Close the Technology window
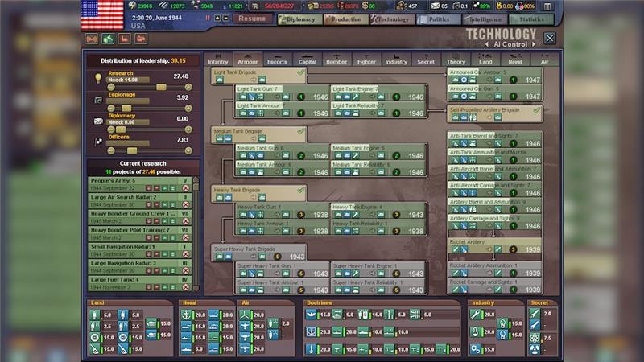644x362 pixels. coord(550,38)
